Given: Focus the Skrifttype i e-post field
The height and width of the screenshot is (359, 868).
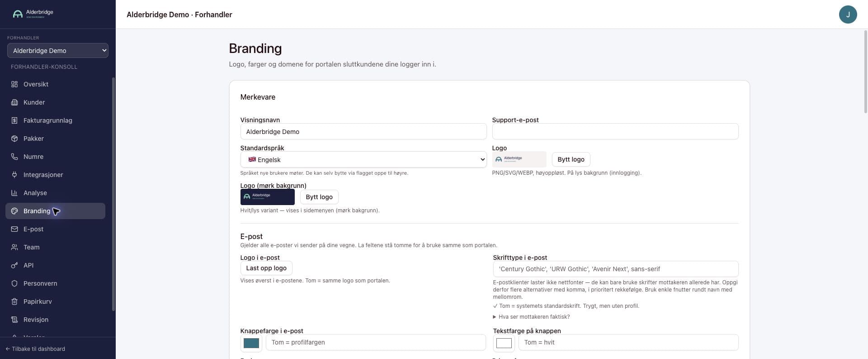Looking at the screenshot, I should click(x=616, y=269).
